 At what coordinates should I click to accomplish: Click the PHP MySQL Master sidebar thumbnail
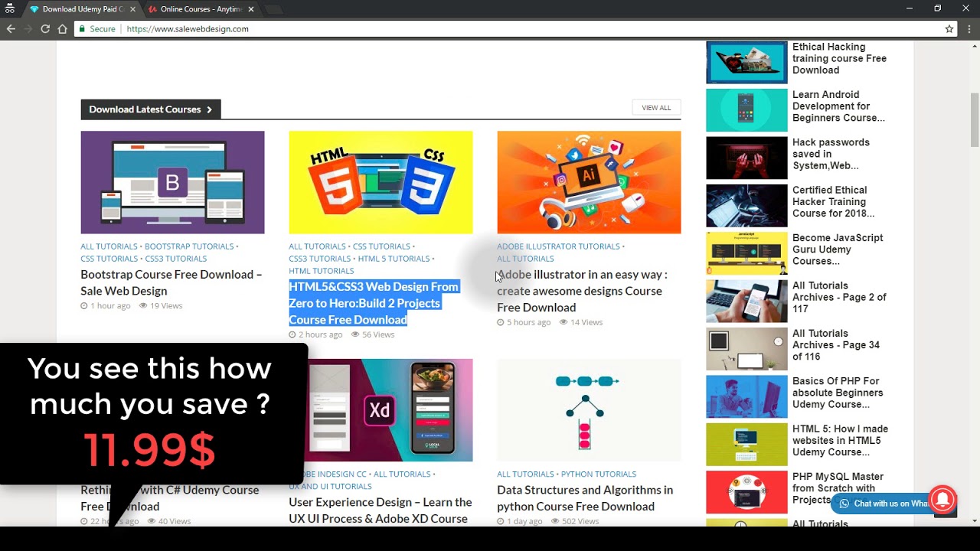pyautogui.click(x=746, y=492)
